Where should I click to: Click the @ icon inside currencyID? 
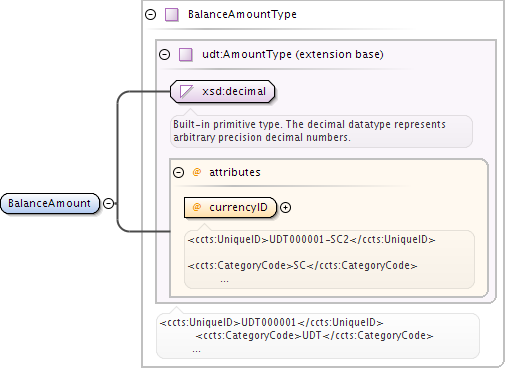pyautogui.click(x=197, y=207)
